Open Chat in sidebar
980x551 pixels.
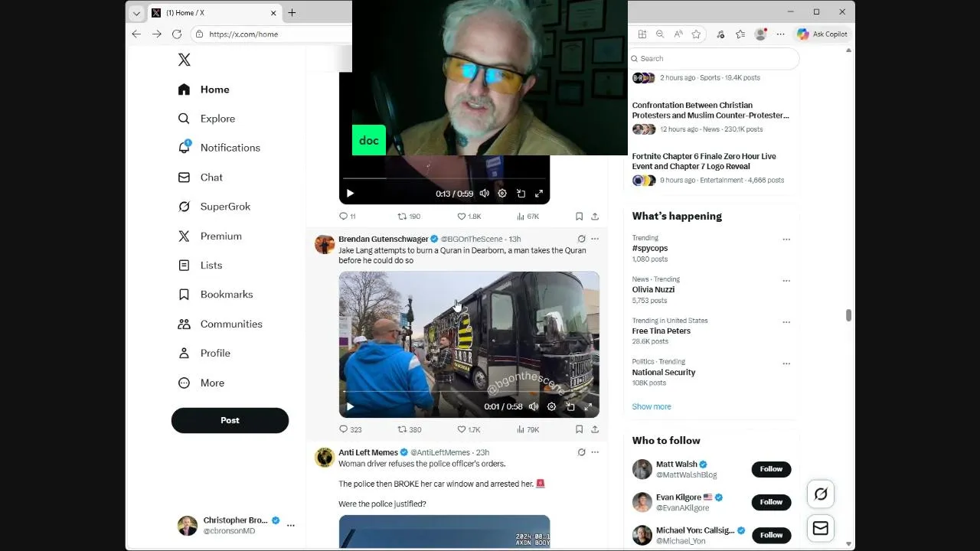pos(201,178)
